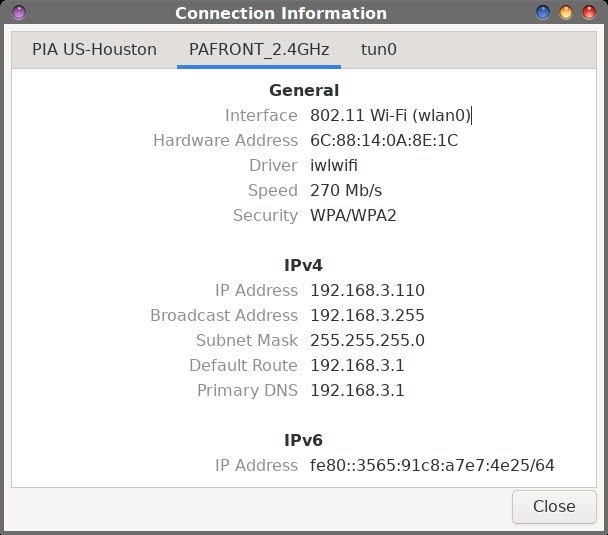Click the IPv6 address fe80::3565:91c8:a7e7:4e25/64
This screenshot has height=535, width=608.
432,466
